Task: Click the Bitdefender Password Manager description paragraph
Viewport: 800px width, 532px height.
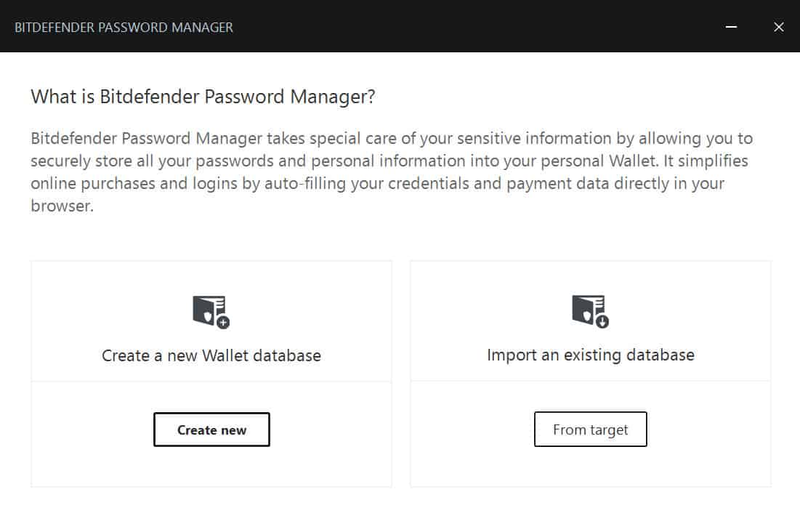Action: [392, 172]
